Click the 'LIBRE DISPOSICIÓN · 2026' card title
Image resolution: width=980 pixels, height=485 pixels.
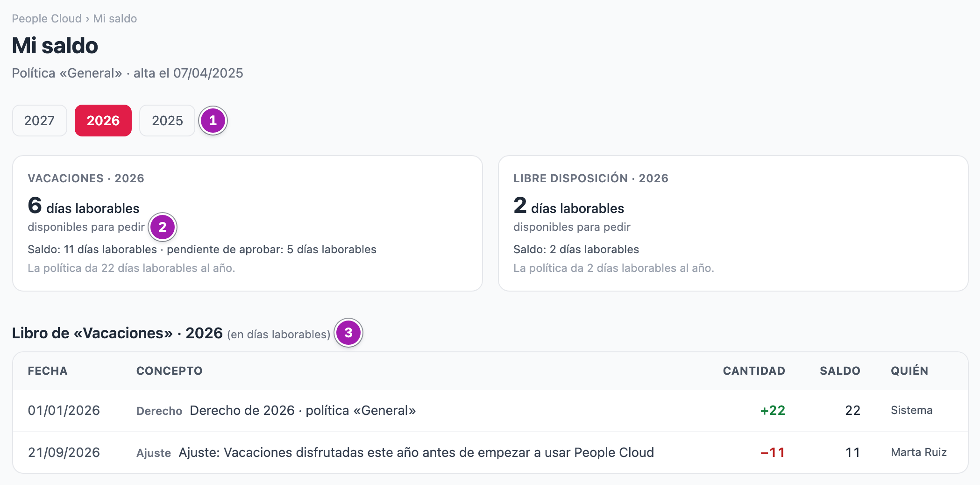[x=591, y=178]
